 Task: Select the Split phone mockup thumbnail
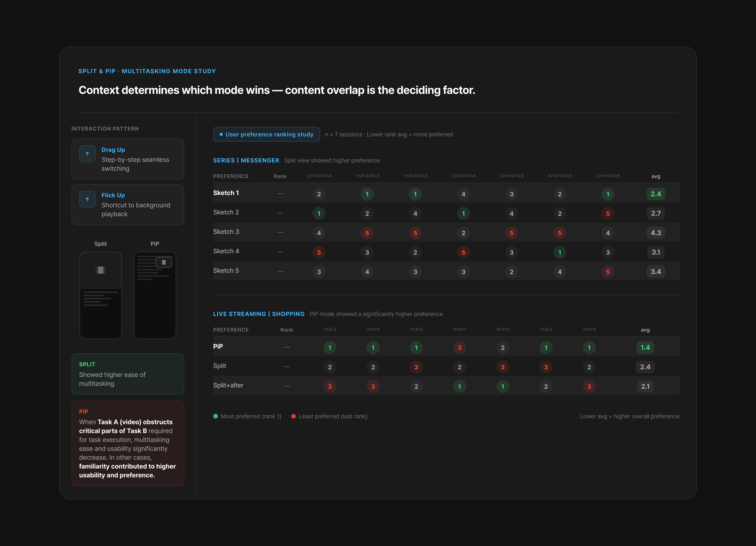point(101,295)
